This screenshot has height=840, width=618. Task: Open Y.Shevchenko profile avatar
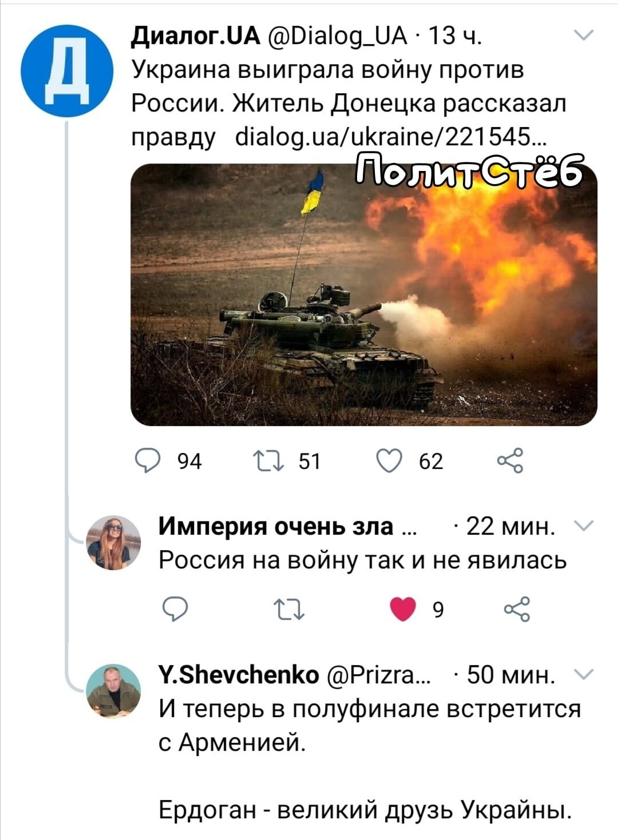pos(113,691)
